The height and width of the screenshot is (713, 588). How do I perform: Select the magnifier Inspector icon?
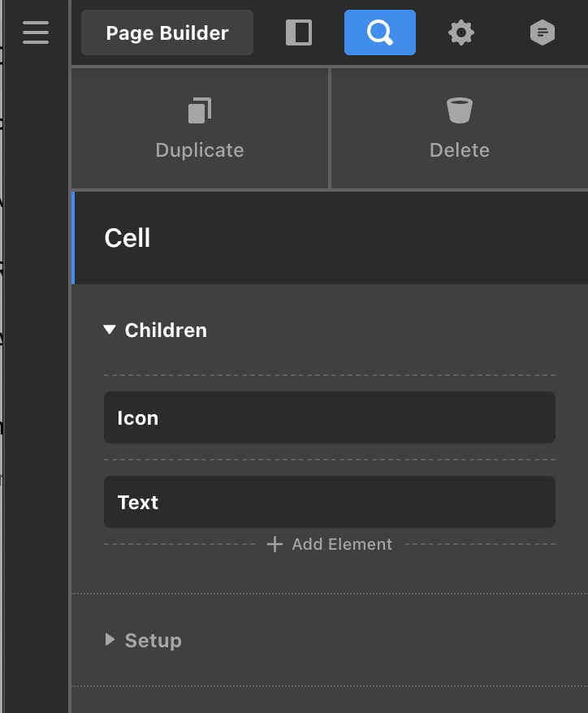pyautogui.click(x=379, y=32)
